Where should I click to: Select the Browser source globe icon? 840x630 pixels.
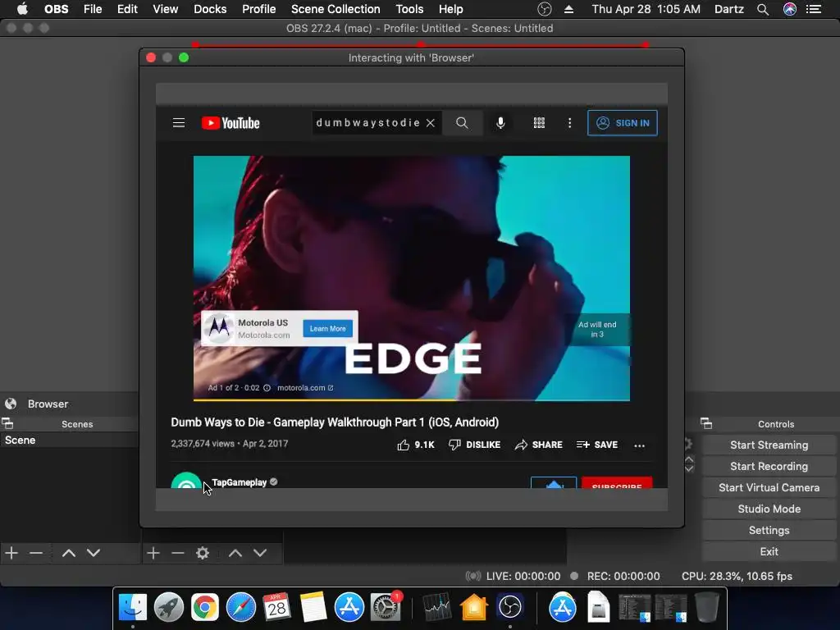click(11, 404)
